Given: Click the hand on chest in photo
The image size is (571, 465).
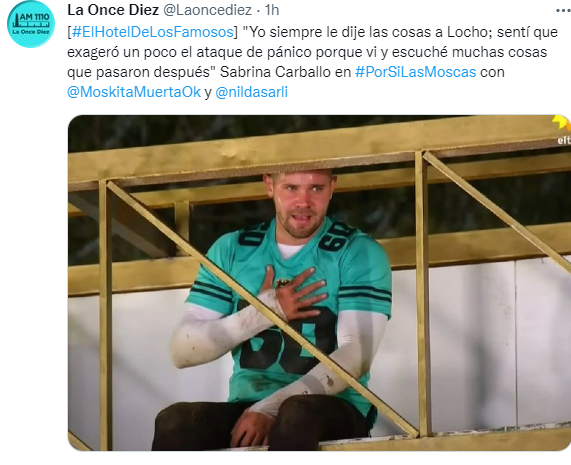Looking at the screenshot, I should click(x=294, y=293).
